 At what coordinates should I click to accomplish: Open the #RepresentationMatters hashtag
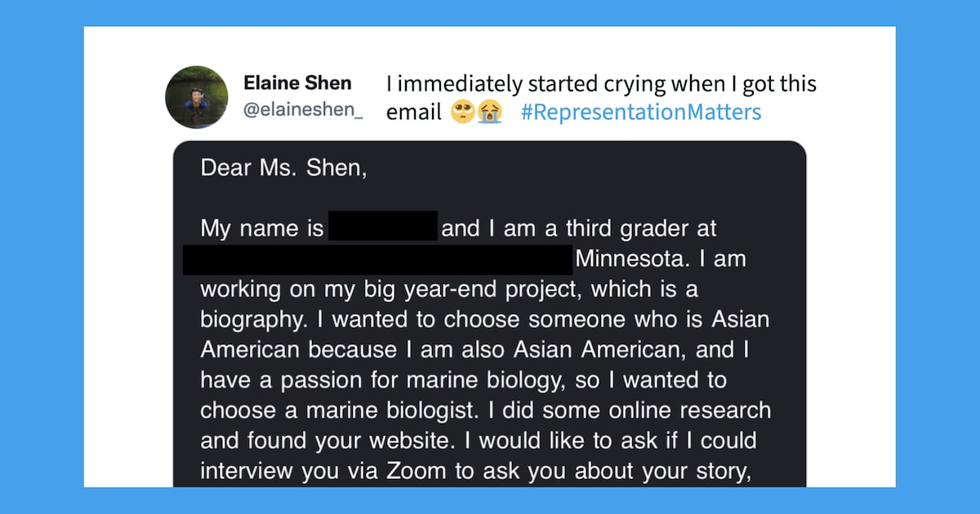[640, 112]
